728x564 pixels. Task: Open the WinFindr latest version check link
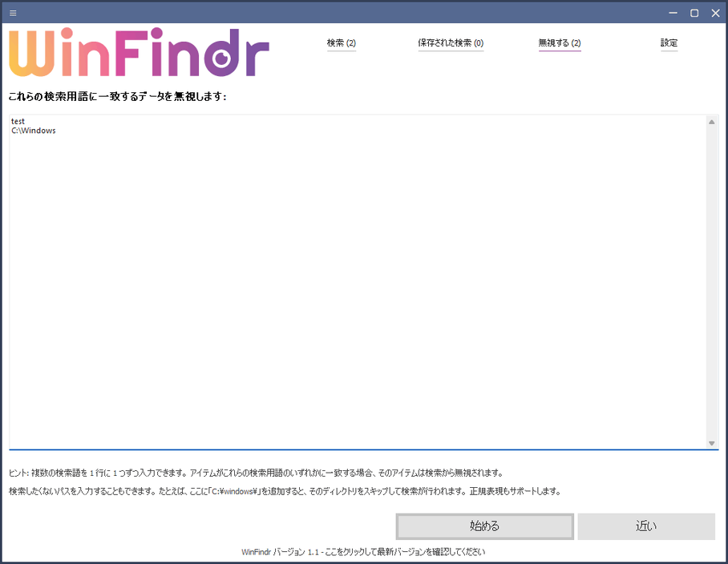click(363, 552)
